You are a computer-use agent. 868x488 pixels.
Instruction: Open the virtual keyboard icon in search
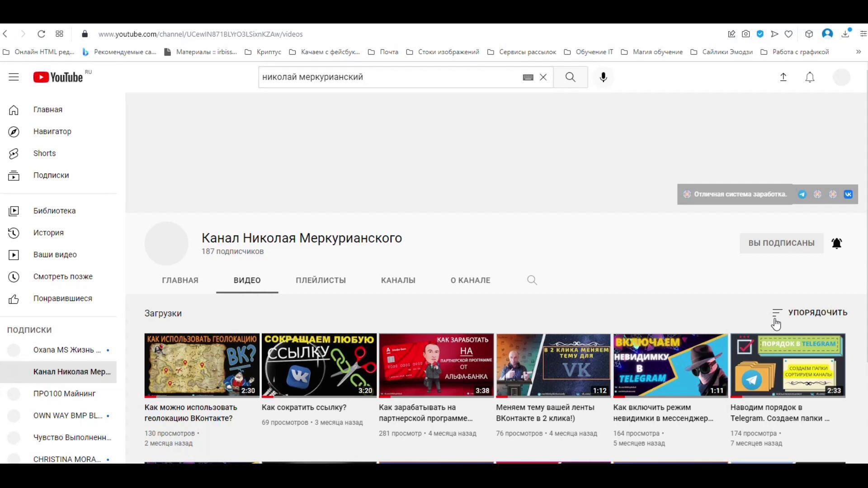tap(528, 77)
